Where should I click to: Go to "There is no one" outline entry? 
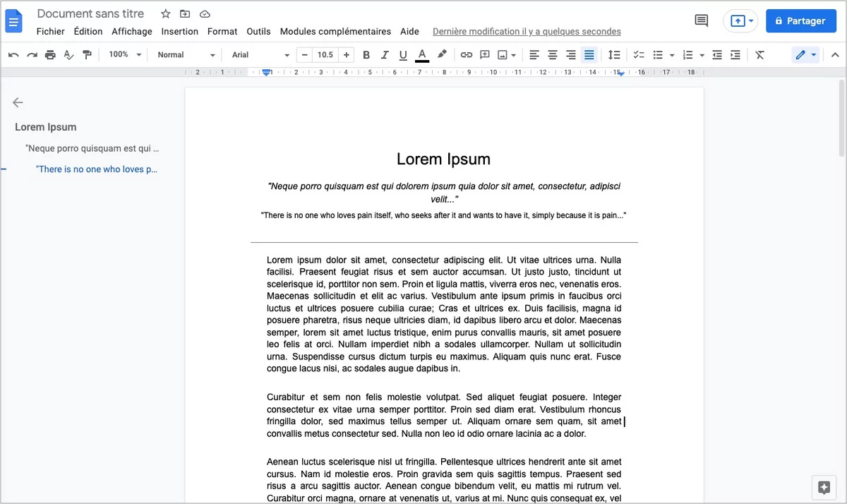97,169
